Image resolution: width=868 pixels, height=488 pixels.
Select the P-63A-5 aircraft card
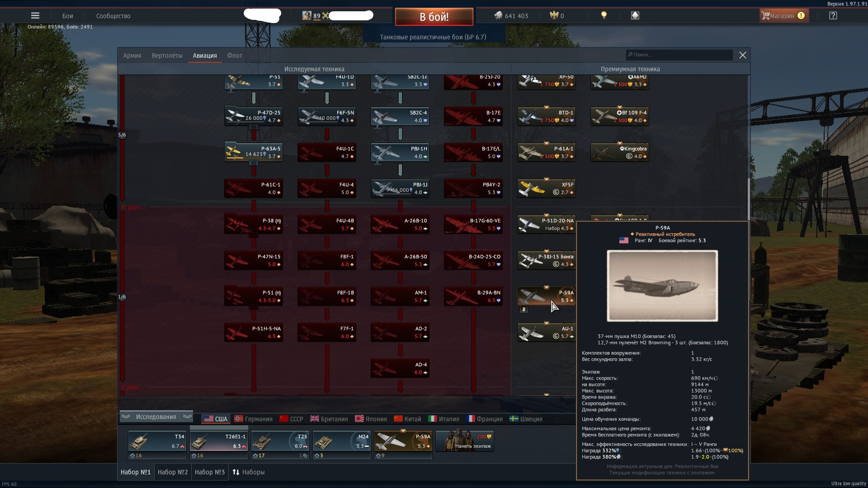pyautogui.click(x=254, y=152)
